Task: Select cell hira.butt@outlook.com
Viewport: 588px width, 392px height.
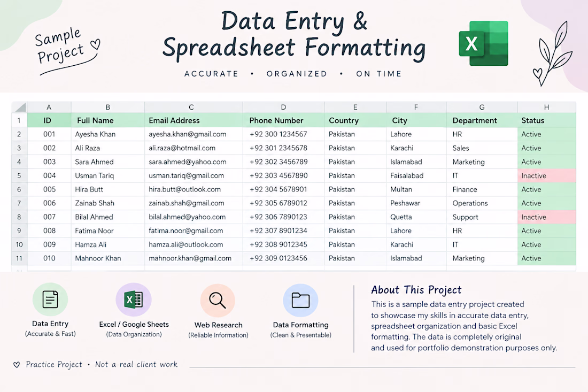Action: click(x=194, y=189)
